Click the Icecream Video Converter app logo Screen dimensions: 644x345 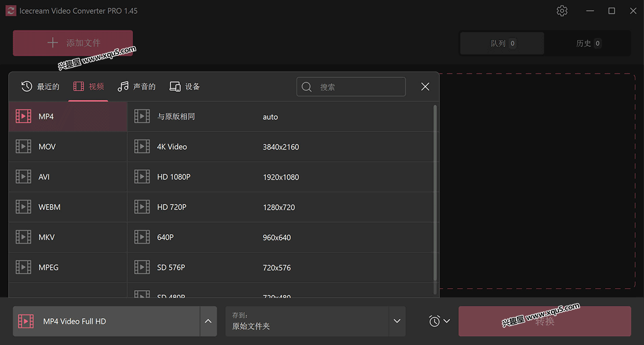click(11, 11)
